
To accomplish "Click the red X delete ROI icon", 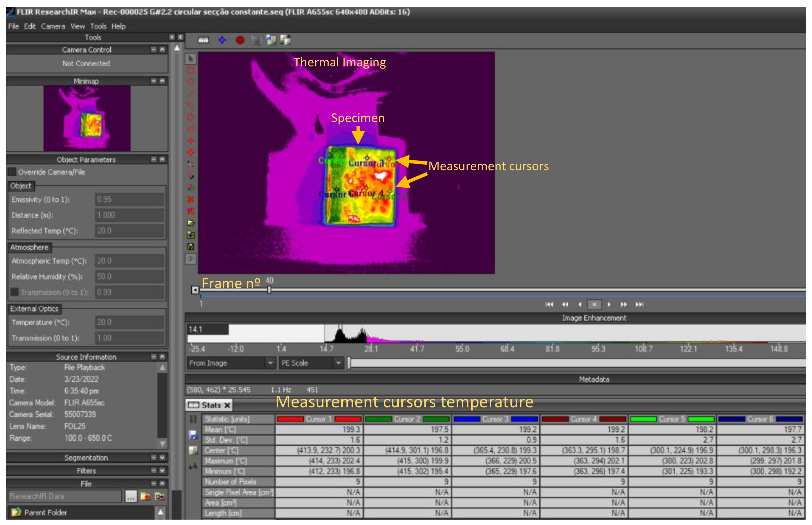I will pos(191,199).
